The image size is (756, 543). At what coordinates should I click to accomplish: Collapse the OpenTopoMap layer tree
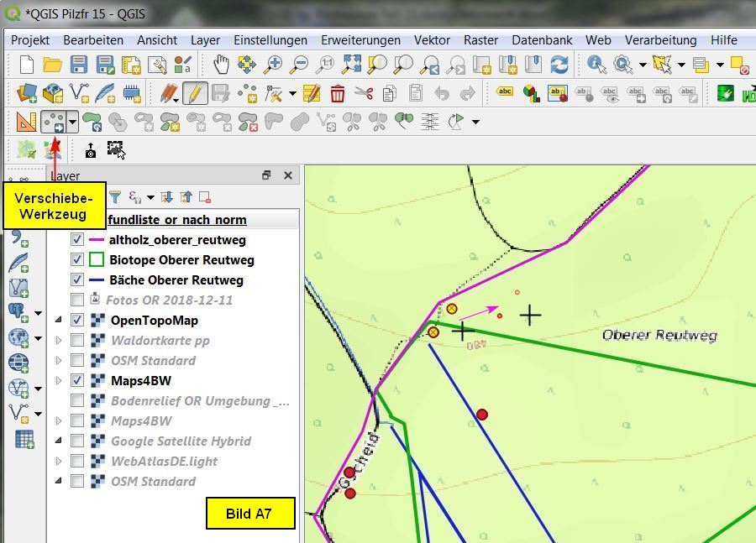point(59,320)
